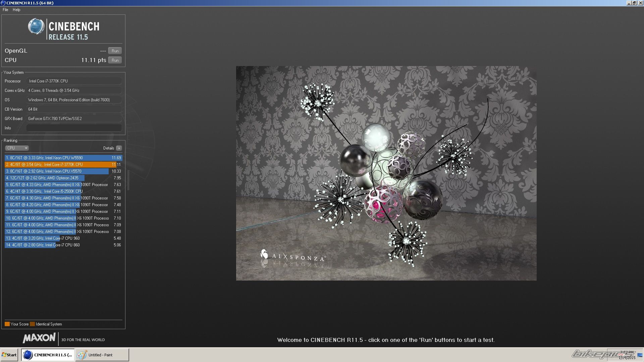Click the CB Version 64 Bit field
Viewport: 644px width, 362px height.
point(74,109)
